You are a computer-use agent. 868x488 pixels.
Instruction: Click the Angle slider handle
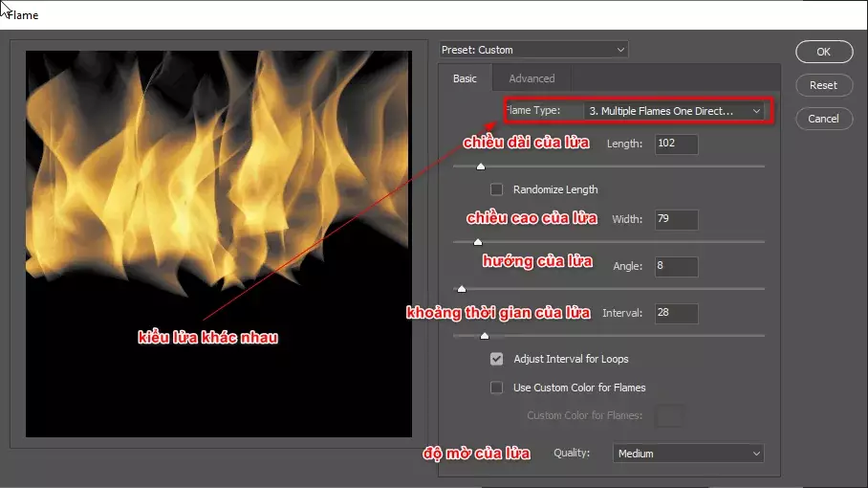point(462,289)
